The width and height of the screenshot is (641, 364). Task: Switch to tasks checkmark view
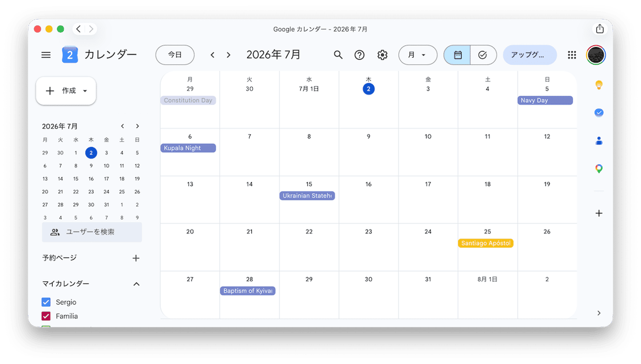(x=483, y=55)
